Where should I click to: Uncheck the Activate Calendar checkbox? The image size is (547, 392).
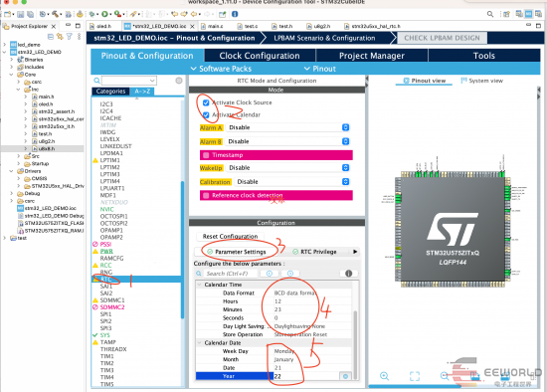[x=206, y=114]
